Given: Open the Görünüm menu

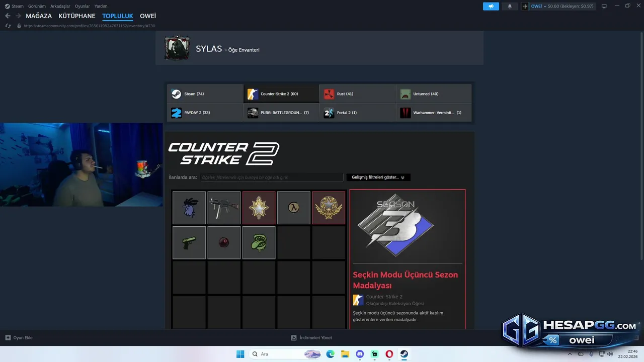Looking at the screenshot, I should 37,6.
